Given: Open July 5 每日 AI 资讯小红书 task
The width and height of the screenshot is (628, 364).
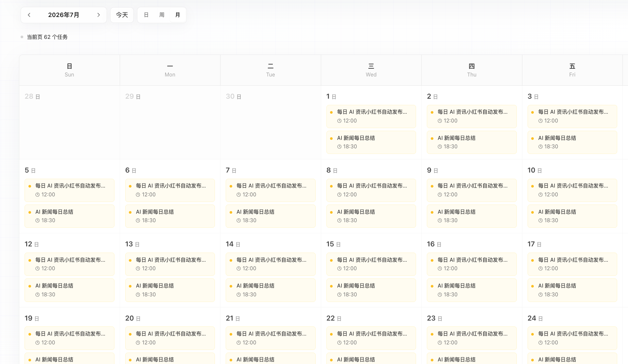Looking at the screenshot, I should 69,190.
